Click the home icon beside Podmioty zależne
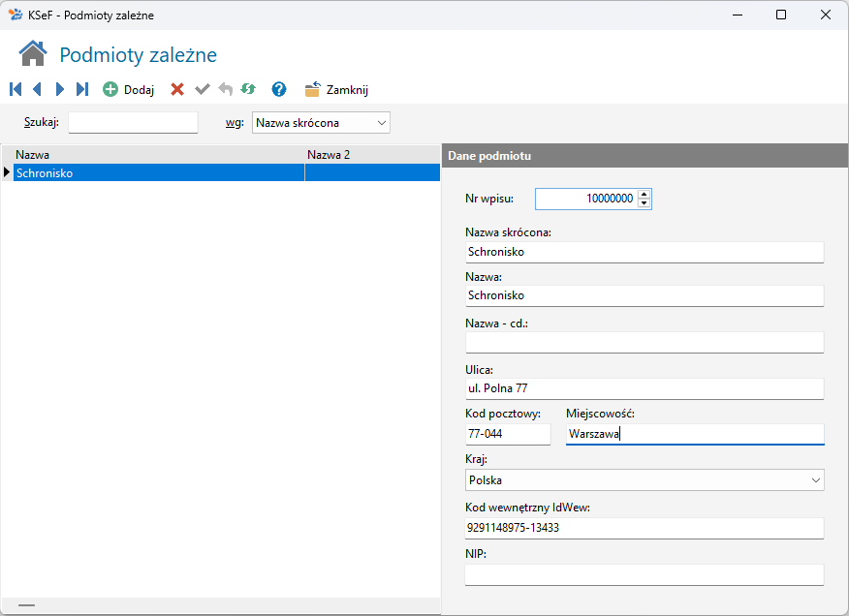Viewport: 849px width, 616px height. [x=33, y=54]
